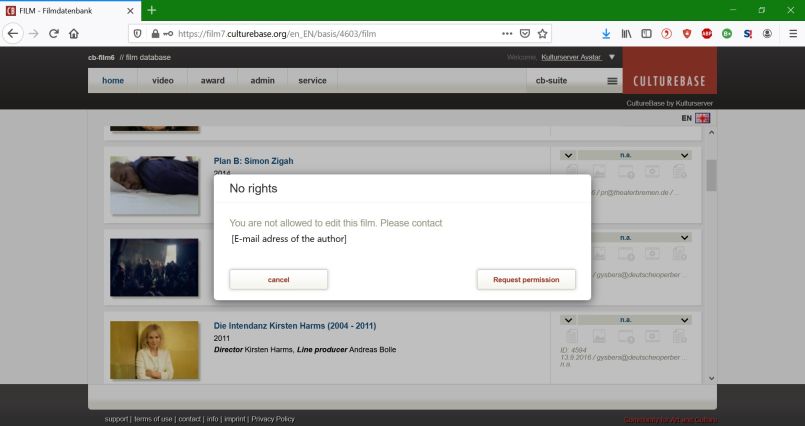Open the video menu tab
The image size is (805, 426).
(x=162, y=80)
